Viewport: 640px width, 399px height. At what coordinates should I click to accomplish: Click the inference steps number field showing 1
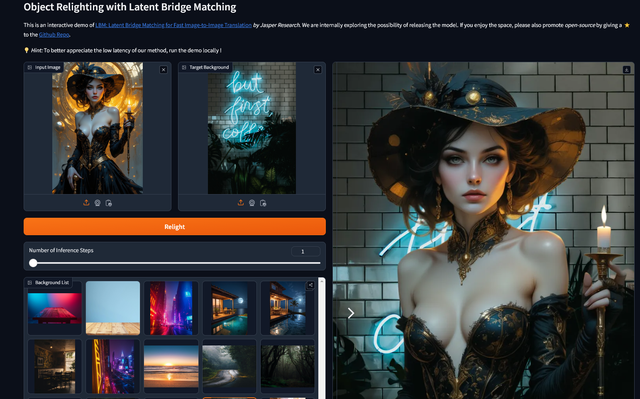point(306,251)
